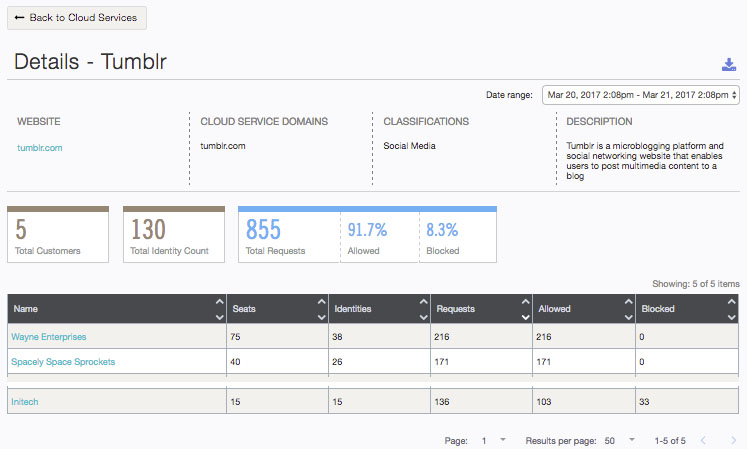The height and width of the screenshot is (449, 747).
Task: Go to next page arrow
Action: tap(733, 440)
